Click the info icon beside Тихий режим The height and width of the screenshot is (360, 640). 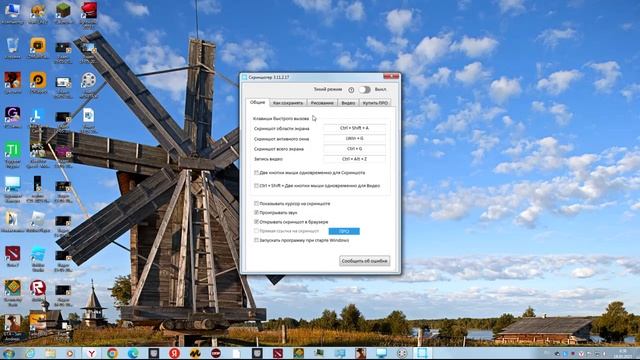tap(351, 89)
